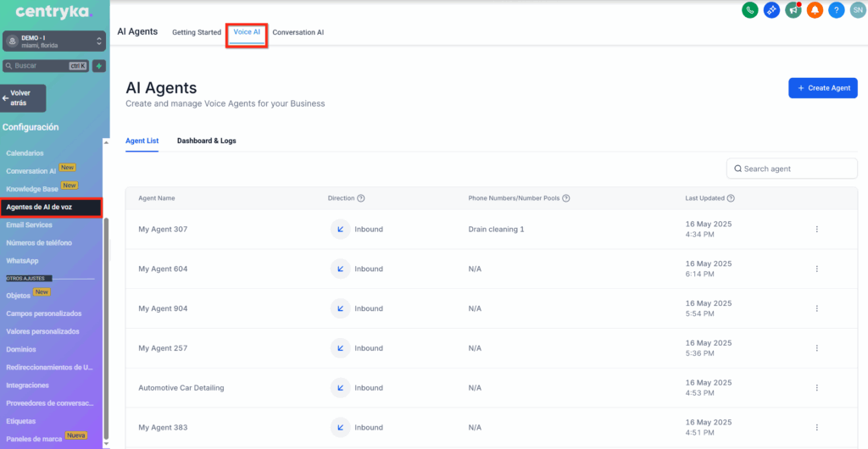
Task: Go to the Getting Started tab
Action: click(197, 32)
